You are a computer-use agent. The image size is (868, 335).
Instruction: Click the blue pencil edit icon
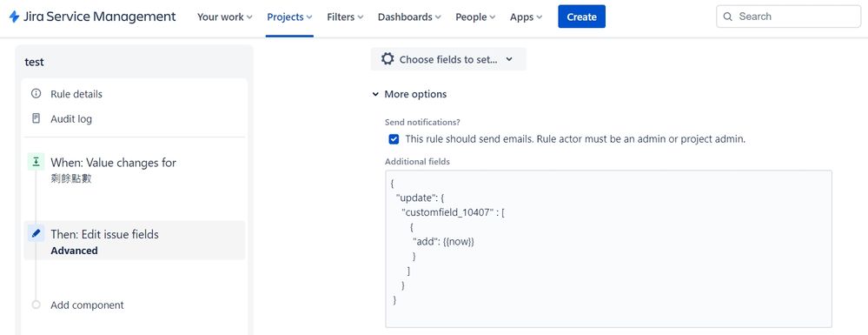(36, 233)
